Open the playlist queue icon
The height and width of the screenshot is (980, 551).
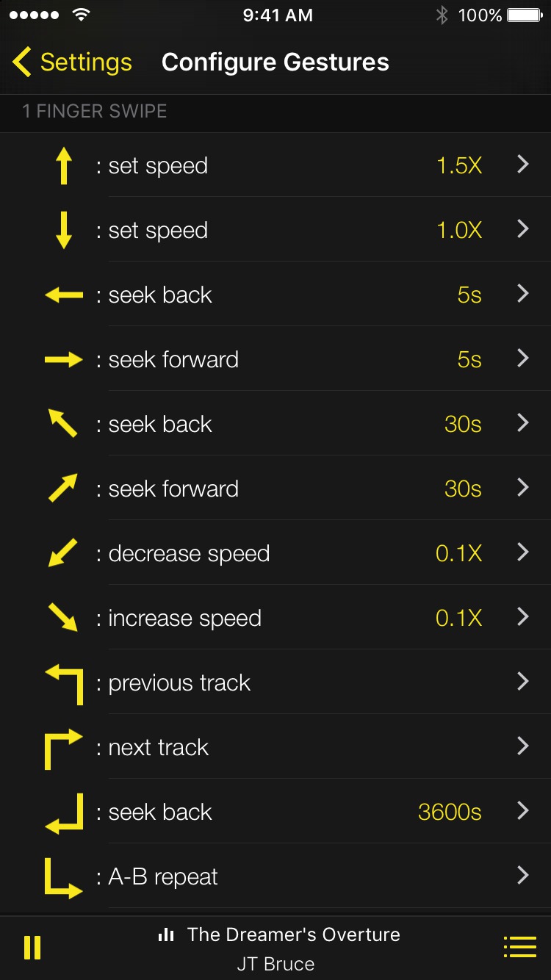coord(519,948)
